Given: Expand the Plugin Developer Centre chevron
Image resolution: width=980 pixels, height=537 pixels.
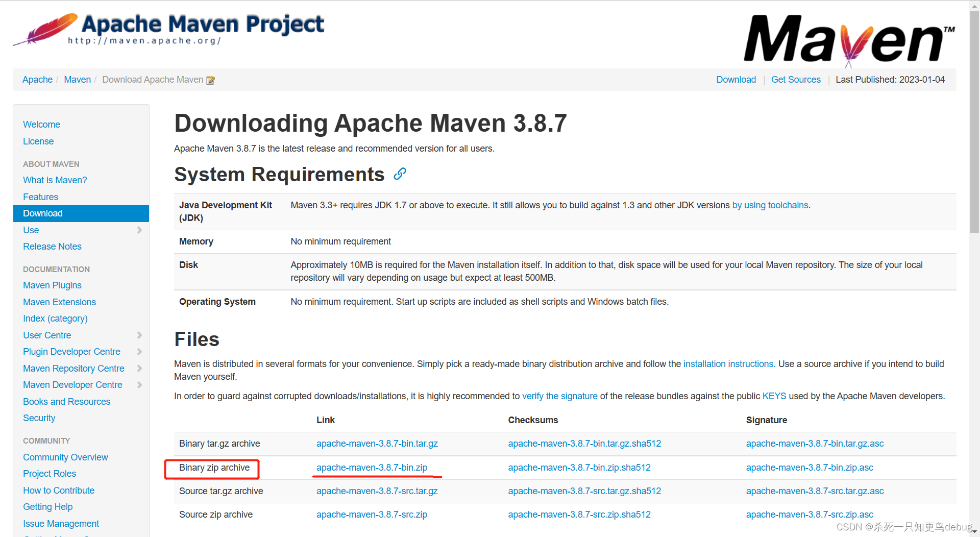Looking at the screenshot, I should 139,352.
